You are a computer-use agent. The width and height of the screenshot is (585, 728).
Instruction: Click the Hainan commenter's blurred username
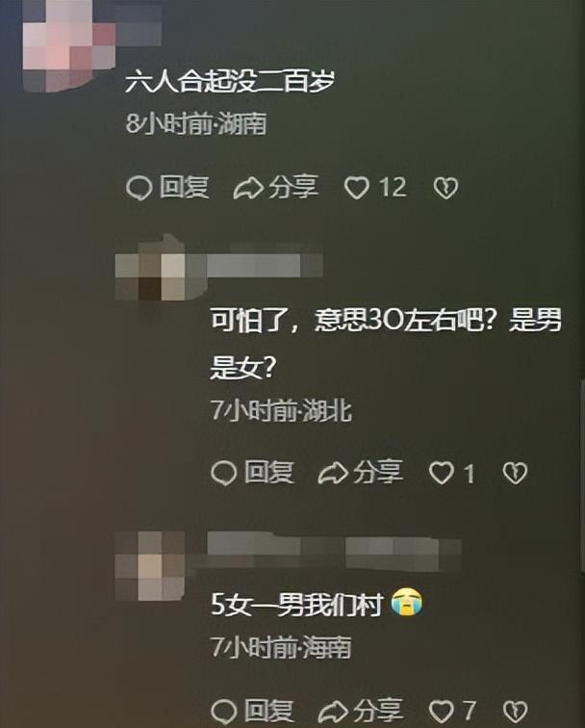tap(335, 550)
